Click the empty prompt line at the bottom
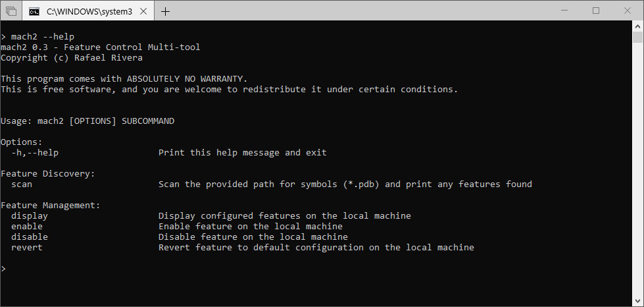The image size is (644, 307). [x=316, y=268]
